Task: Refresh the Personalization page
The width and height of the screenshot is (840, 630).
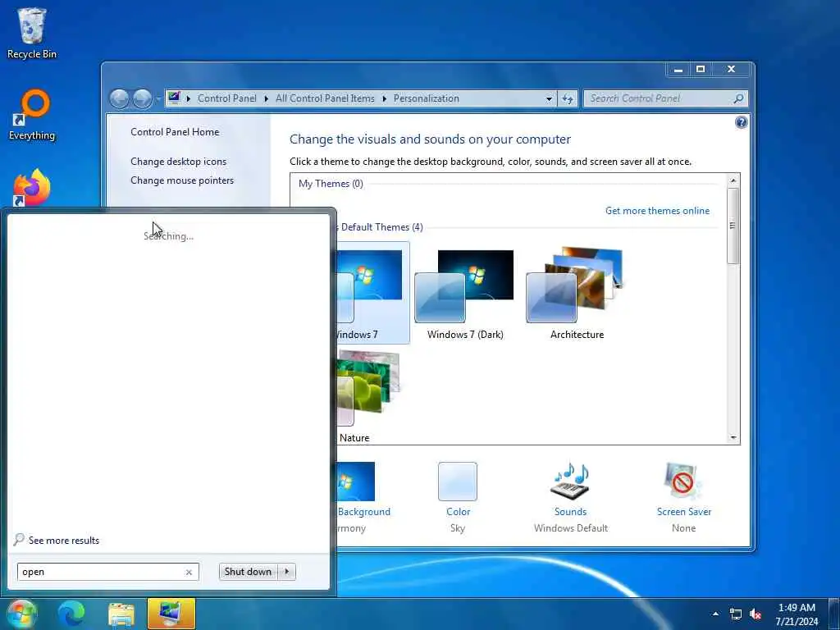Action: coord(568,99)
